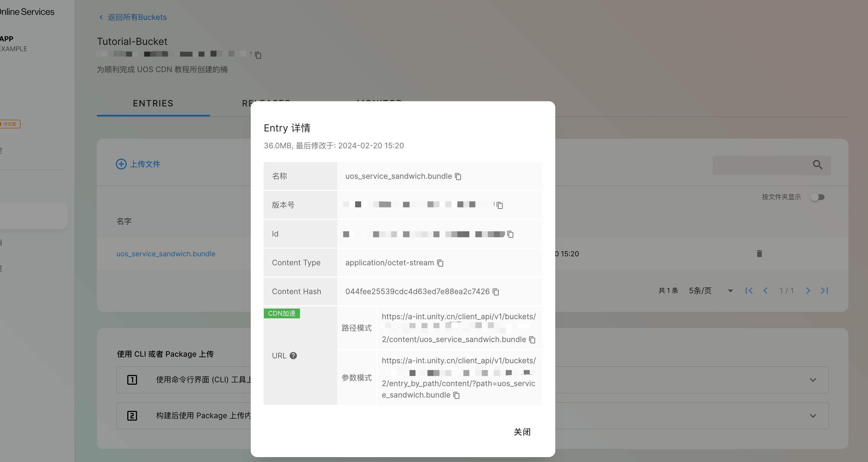The width and height of the screenshot is (868, 462).
Task: Jump to the last page of entries
Action: (824, 291)
